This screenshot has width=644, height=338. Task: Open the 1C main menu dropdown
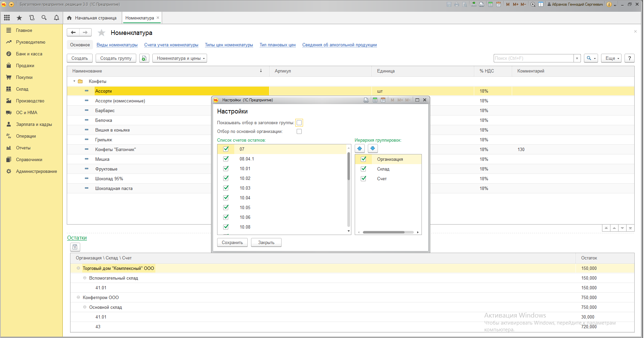(11, 4)
